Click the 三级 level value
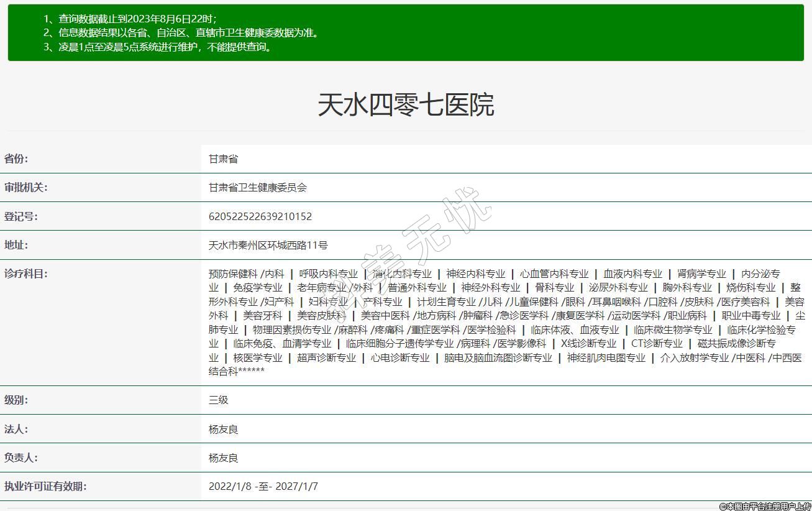812x511 pixels. click(218, 400)
